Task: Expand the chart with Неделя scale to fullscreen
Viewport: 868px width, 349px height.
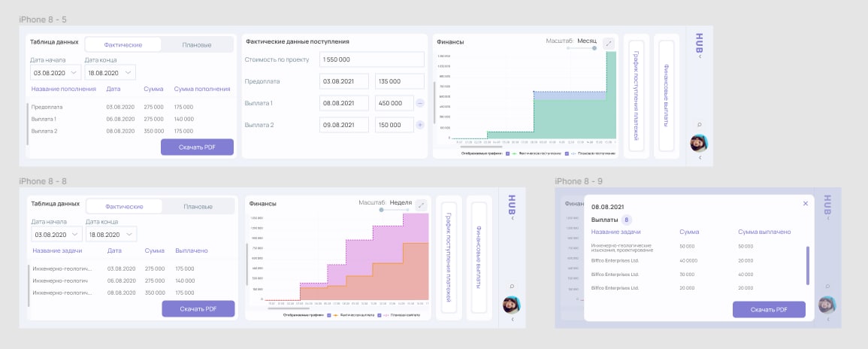Action: point(422,205)
